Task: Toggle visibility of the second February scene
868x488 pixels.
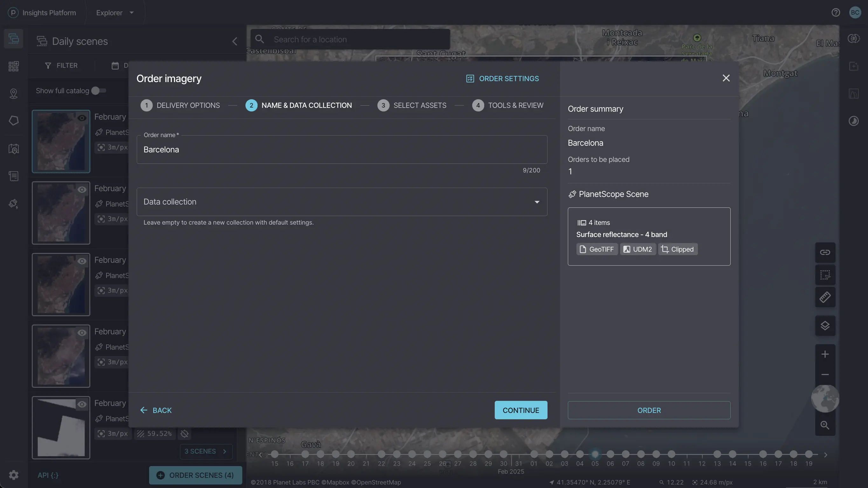Action: 82,190
